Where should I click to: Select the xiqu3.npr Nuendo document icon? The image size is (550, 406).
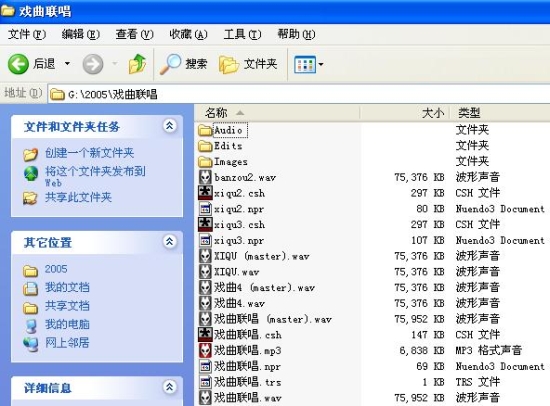(205, 240)
